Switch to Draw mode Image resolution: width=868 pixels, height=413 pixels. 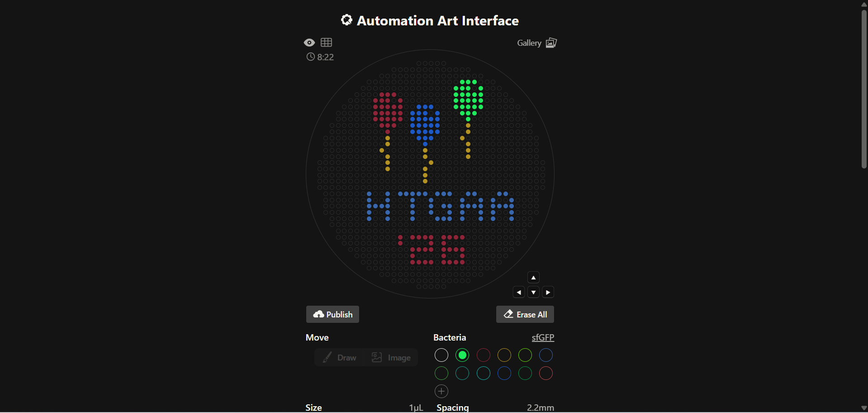click(340, 358)
